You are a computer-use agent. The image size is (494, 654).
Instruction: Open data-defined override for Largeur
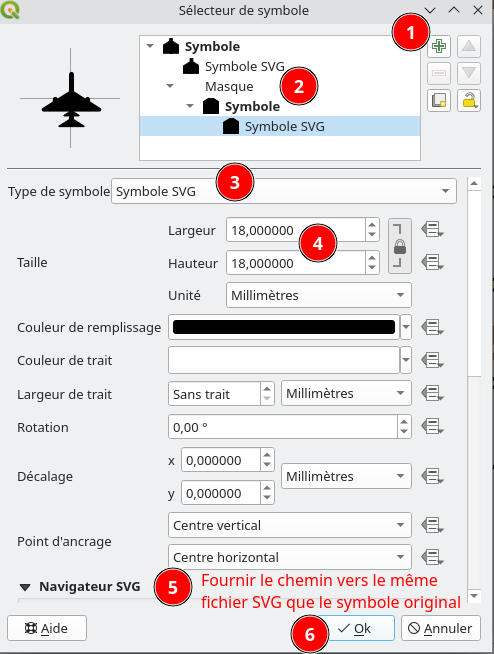432,229
